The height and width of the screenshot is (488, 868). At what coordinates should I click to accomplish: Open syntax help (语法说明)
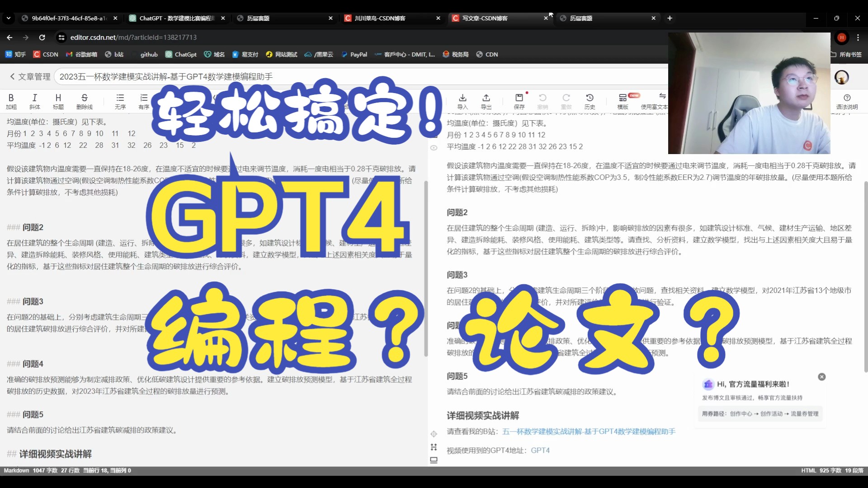coord(847,101)
